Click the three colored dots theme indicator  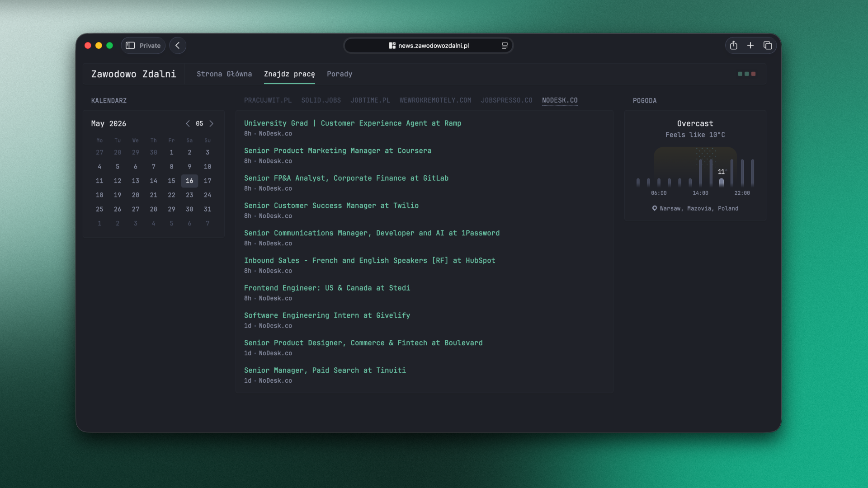click(746, 74)
